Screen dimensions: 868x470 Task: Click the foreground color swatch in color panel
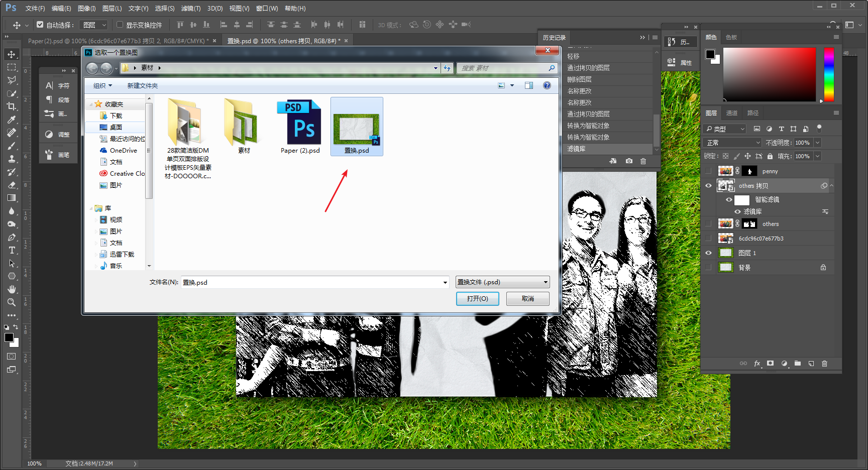[710, 54]
